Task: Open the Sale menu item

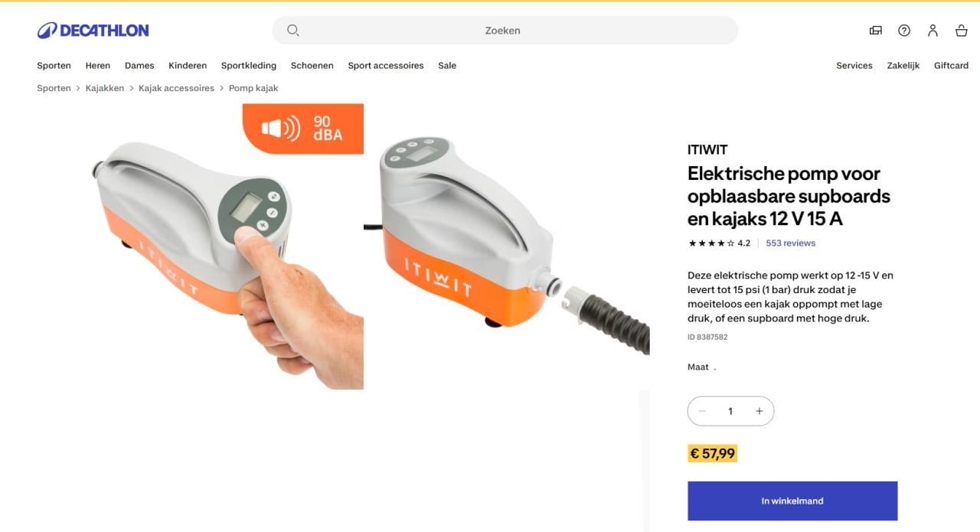Action: [x=447, y=66]
